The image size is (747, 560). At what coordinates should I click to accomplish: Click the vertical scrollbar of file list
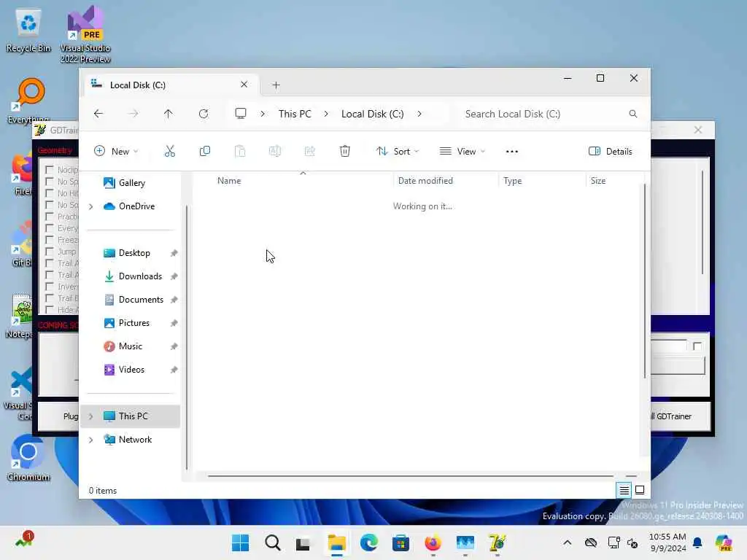coord(645,281)
